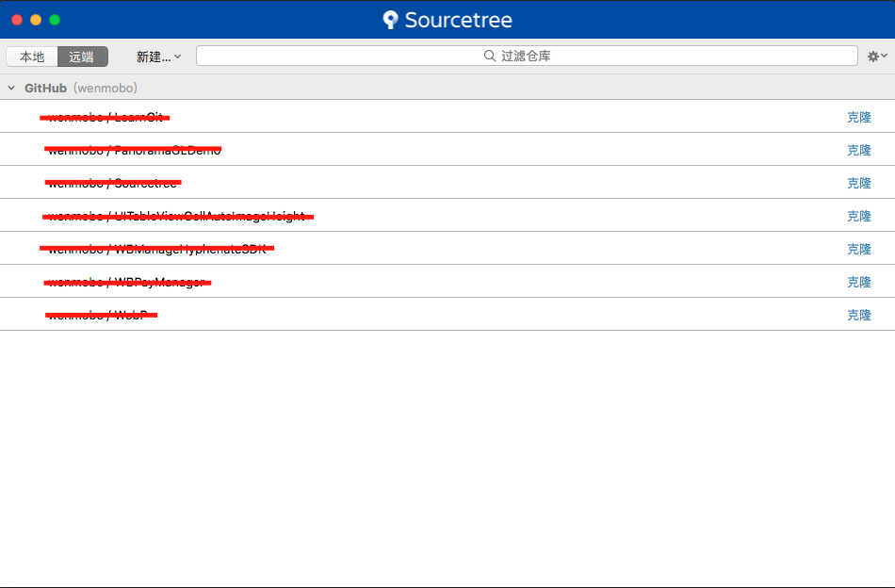This screenshot has height=588, width=895.
Task: Select the wenmobo / Sourcetree row
Action: tap(447, 183)
